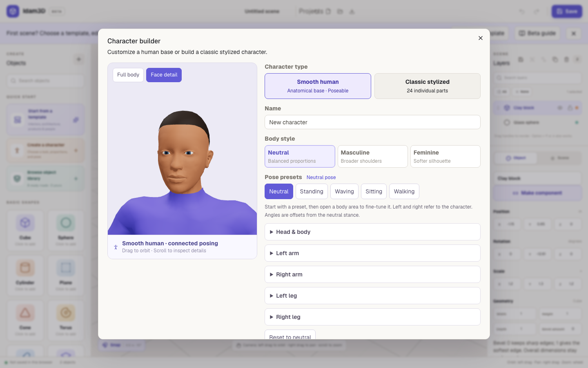Expand the Right leg section
Viewport: 588px width, 368px height.
click(x=372, y=317)
